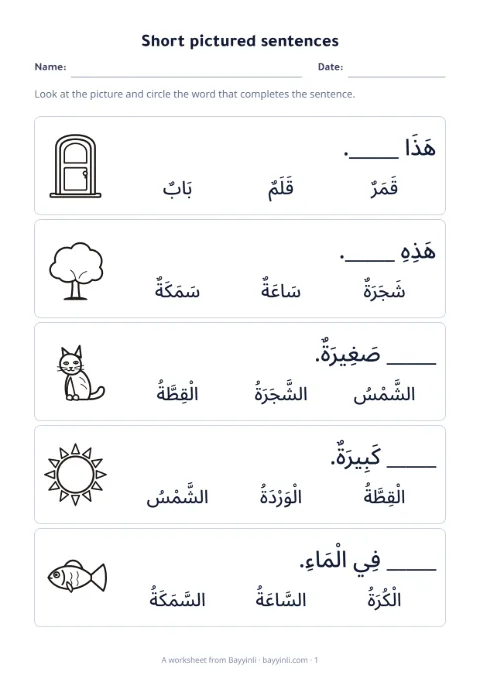Viewport: 480px width, 679px height.
Task: Click the fish picture
Action: [x=77, y=576]
